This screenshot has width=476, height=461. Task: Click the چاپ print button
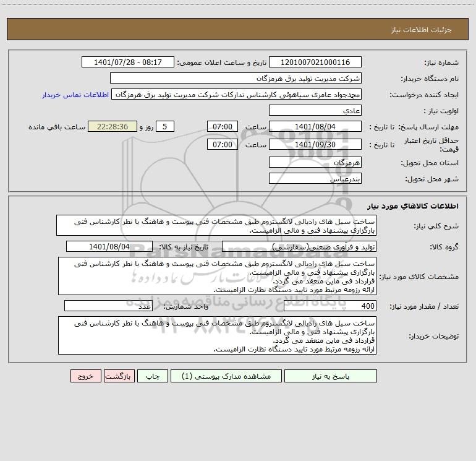(153, 376)
